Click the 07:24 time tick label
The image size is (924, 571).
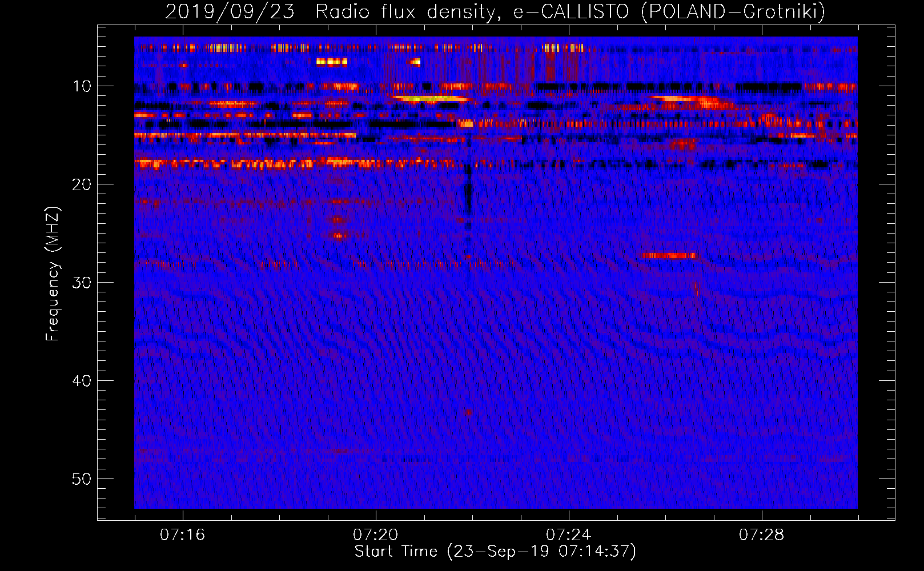coord(569,535)
